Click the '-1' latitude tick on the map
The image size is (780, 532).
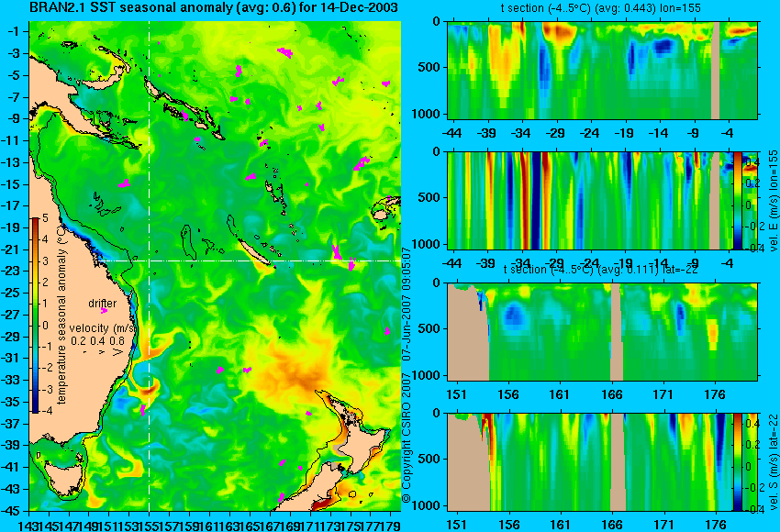[x=15, y=31]
